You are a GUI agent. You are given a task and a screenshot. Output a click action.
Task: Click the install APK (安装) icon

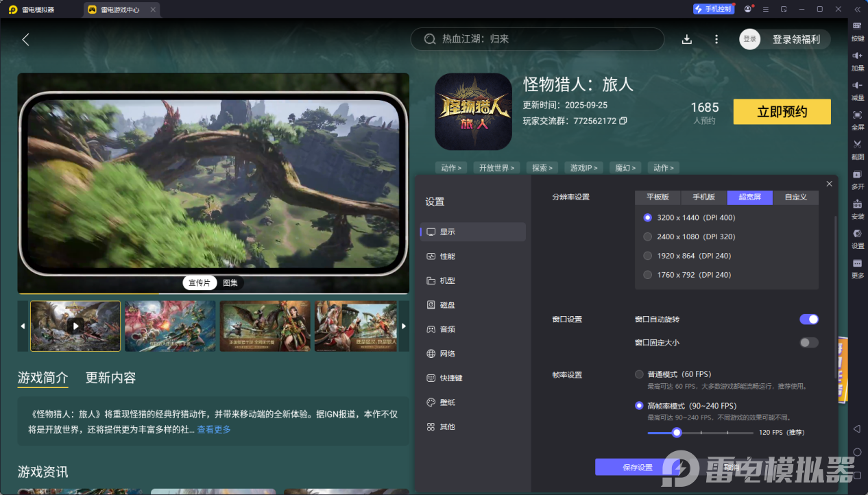pos(857,204)
